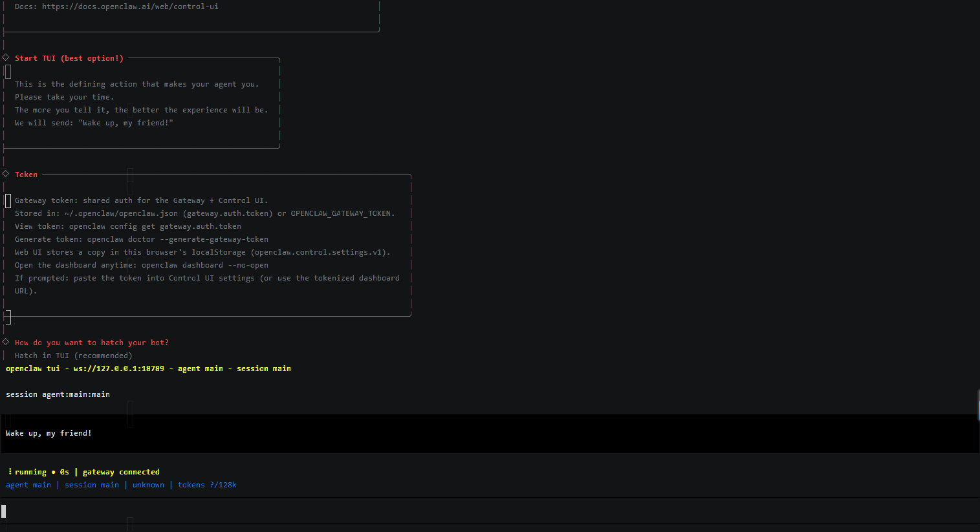Image resolution: width=980 pixels, height=532 pixels.
Task: Click the "session agent:main:main" line
Action: coord(58,394)
